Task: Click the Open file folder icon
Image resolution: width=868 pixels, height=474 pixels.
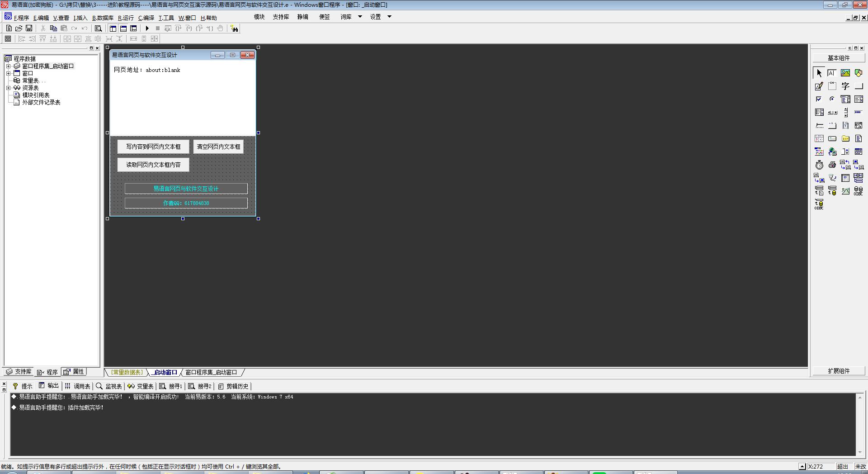Action: click(x=19, y=28)
